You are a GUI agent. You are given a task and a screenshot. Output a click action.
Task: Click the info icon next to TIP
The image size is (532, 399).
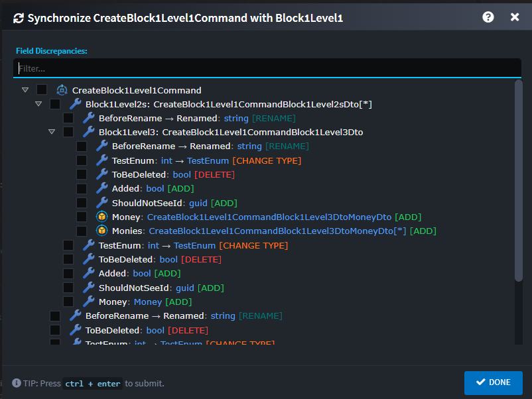17,383
